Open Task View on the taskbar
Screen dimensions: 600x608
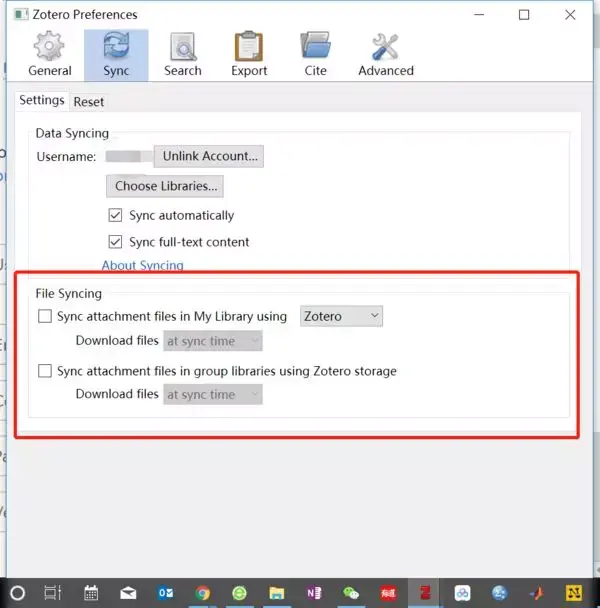52,593
